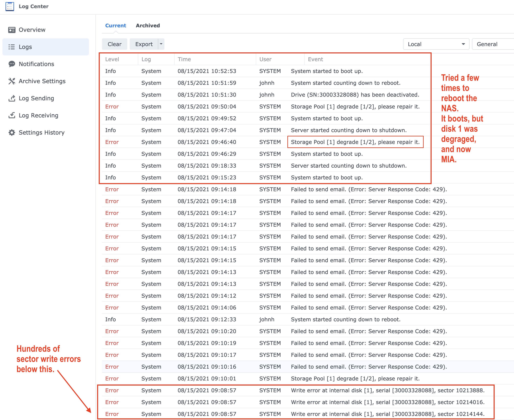
Task: Click the Overview sidebar icon
Action: click(12, 30)
